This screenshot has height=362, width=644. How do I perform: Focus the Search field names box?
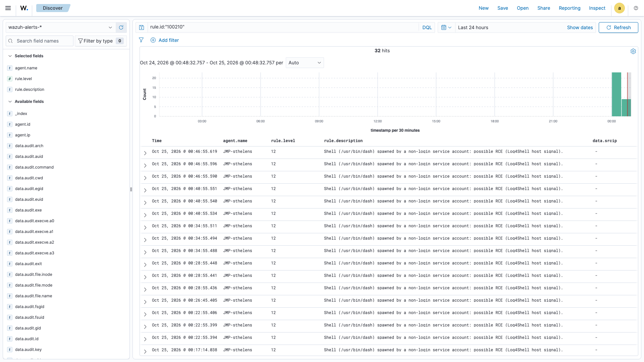[x=40, y=41]
